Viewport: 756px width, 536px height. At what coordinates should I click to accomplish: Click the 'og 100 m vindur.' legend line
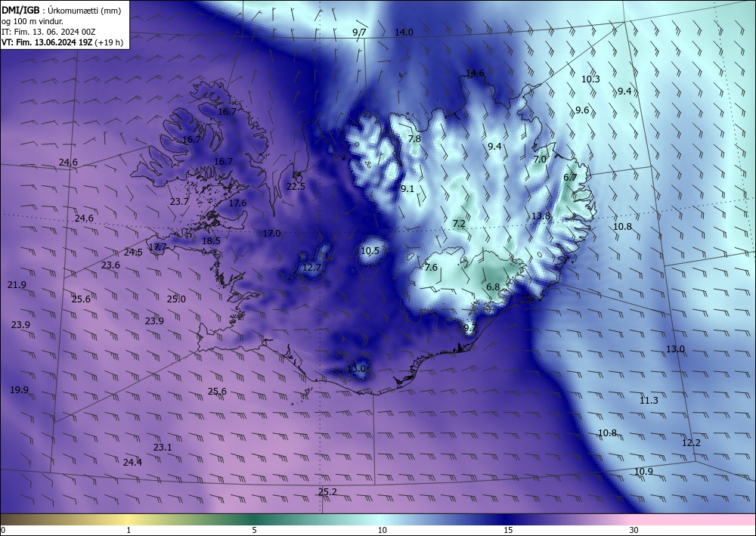click(x=33, y=21)
